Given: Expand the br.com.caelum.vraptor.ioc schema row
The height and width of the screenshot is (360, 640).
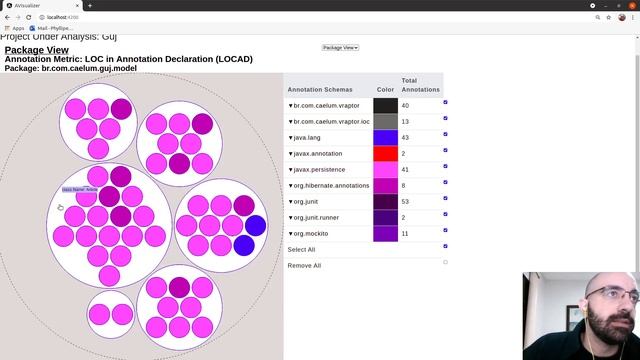Looking at the screenshot, I should tap(291, 122).
